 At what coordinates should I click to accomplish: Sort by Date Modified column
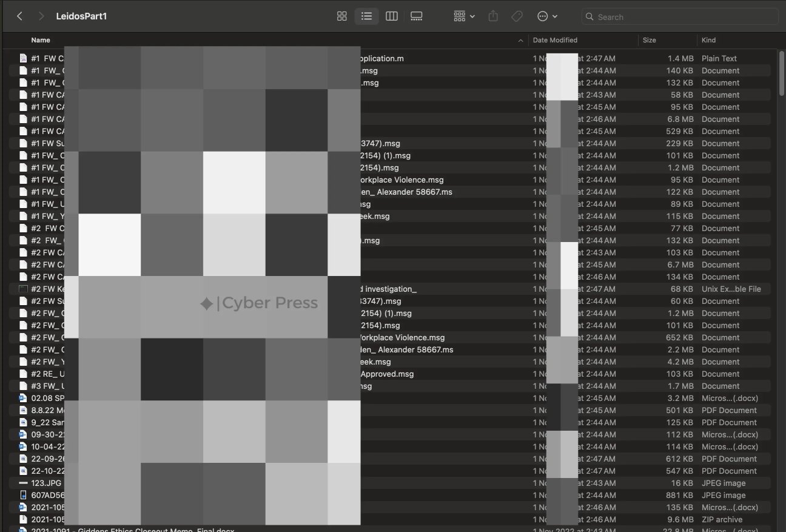[555, 40]
